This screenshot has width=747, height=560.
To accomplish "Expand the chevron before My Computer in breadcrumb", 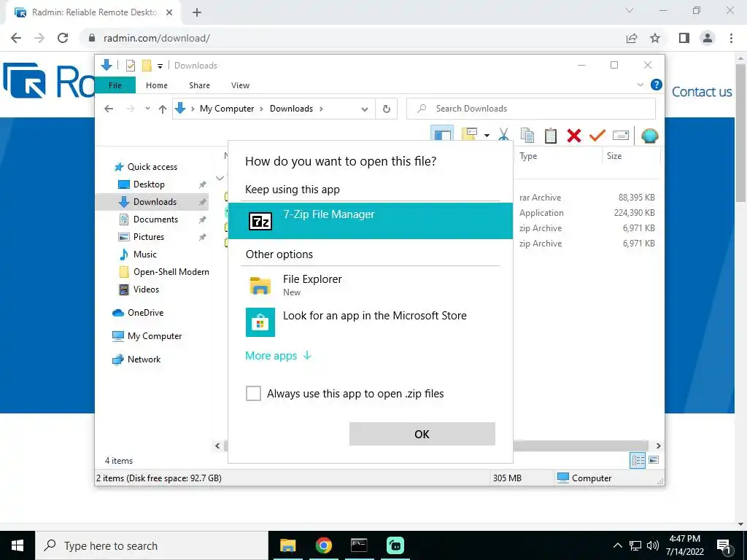I will click(193, 109).
